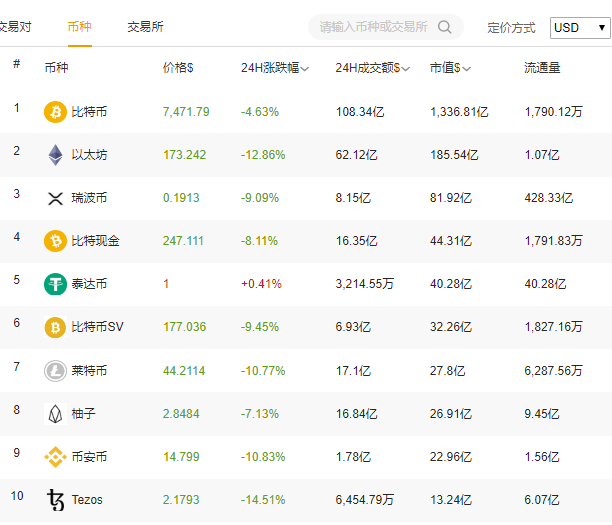This screenshot has height=525, width=612.
Task: Click Tezos price 2.1793
Action: pos(181,500)
